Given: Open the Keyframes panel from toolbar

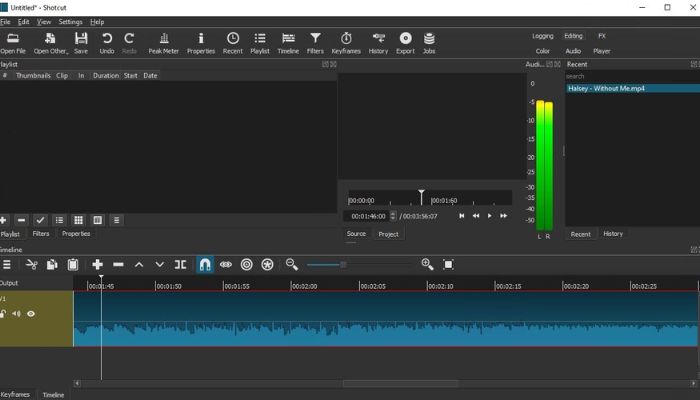Looking at the screenshot, I should click(346, 43).
